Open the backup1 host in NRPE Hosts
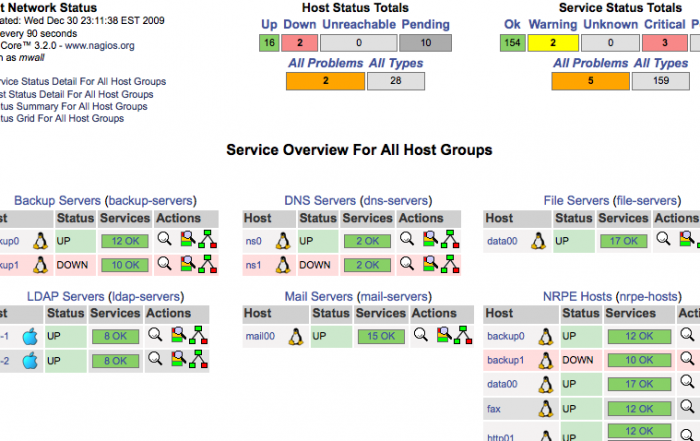The width and height of the screenshot is (700, 441). tap(504, 360)
